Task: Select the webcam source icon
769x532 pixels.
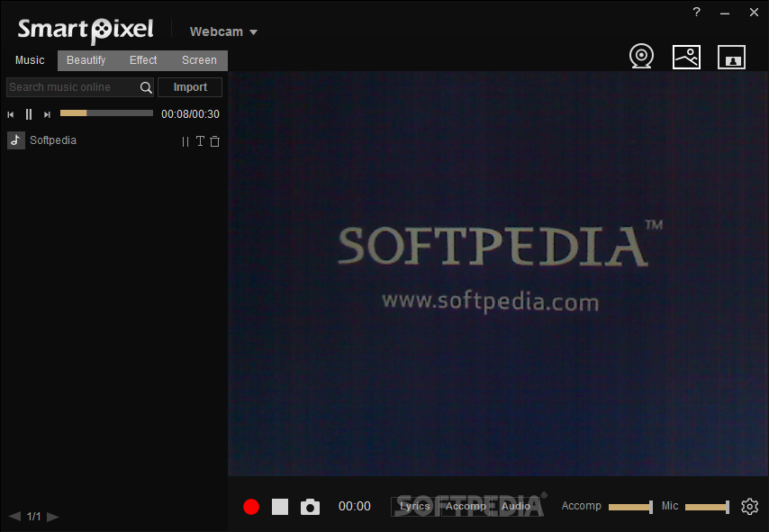Action: (x=641, y=57)
